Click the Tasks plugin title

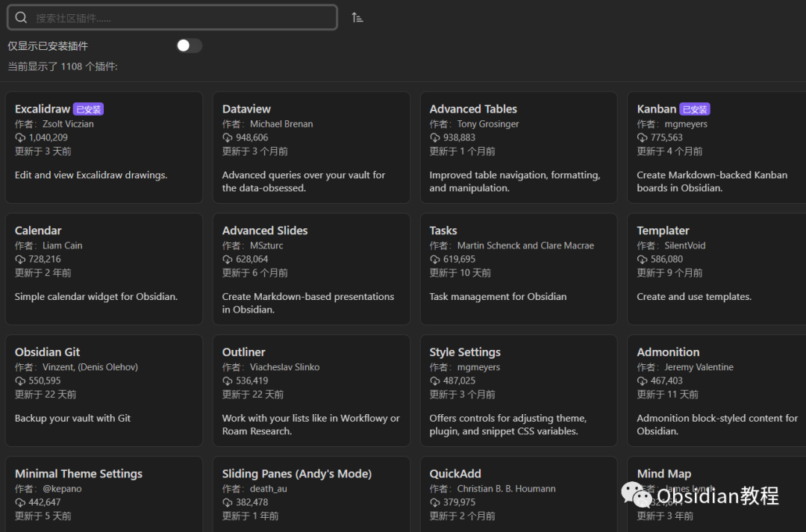click(443, 231)
